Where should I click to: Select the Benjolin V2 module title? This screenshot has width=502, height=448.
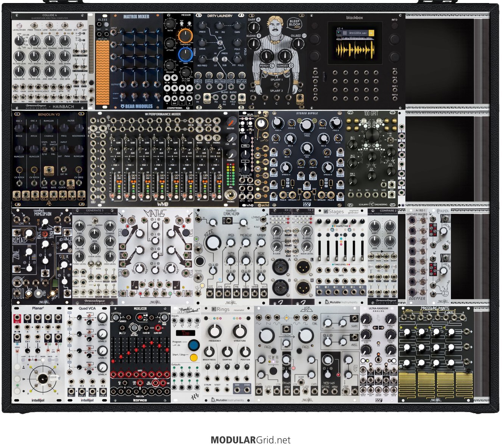[x=49, y=115]
